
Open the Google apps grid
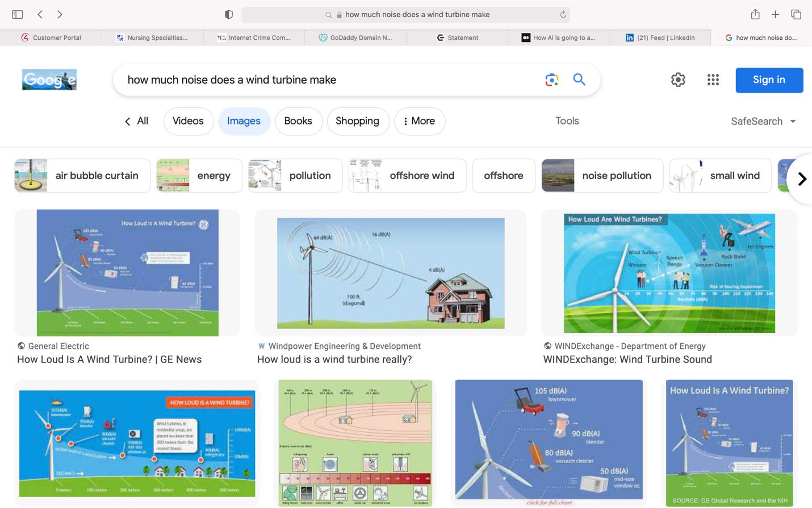click(x=713, y=80)
